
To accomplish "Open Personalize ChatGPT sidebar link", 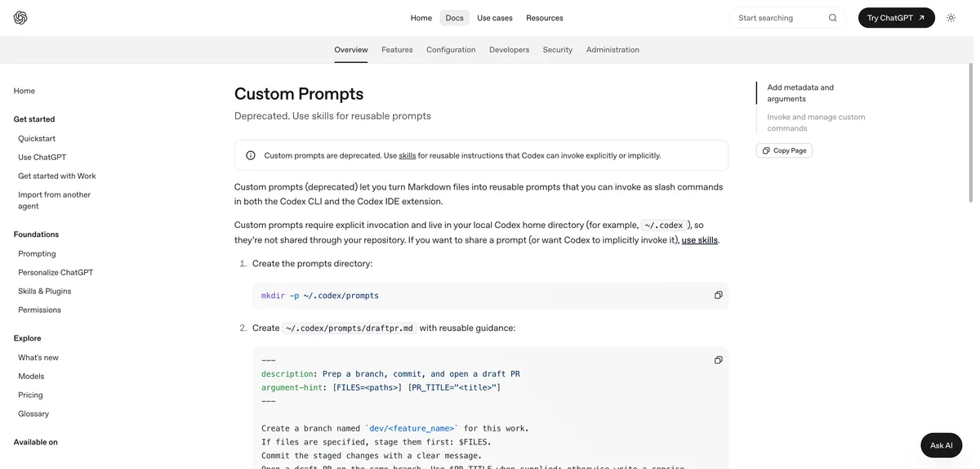I will pos(56,273).
